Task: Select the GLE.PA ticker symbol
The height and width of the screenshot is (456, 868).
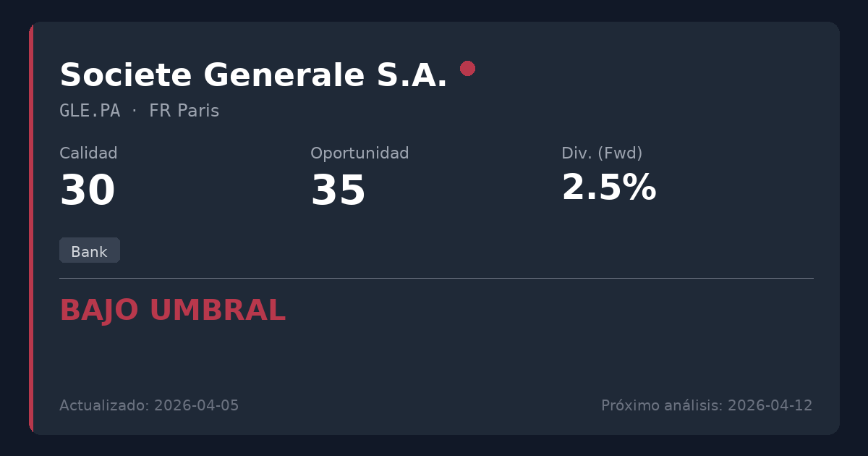Action: click(x=90, y=111)
